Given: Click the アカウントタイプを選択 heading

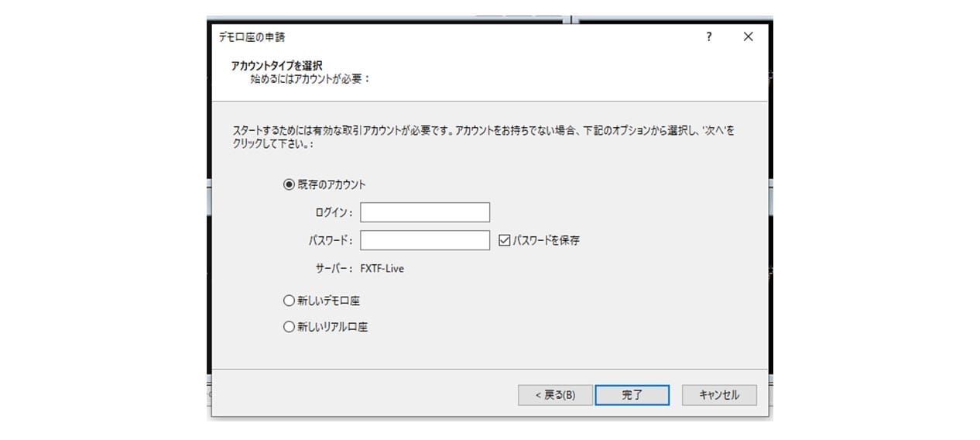Looking at the screenshot, I should [x=276, y=66].
